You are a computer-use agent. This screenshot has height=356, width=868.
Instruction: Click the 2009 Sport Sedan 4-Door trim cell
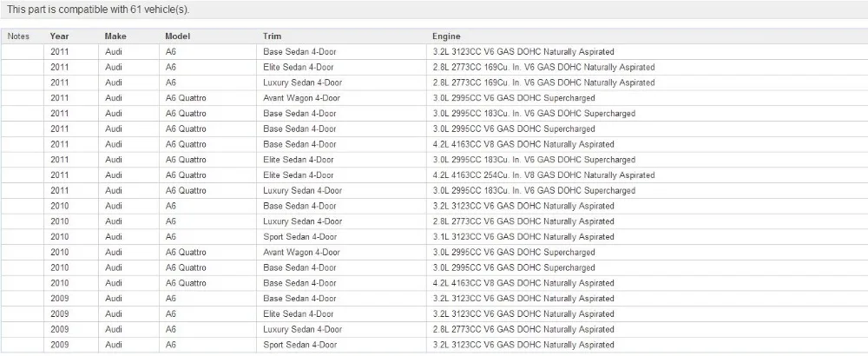[x=300, y=345]
